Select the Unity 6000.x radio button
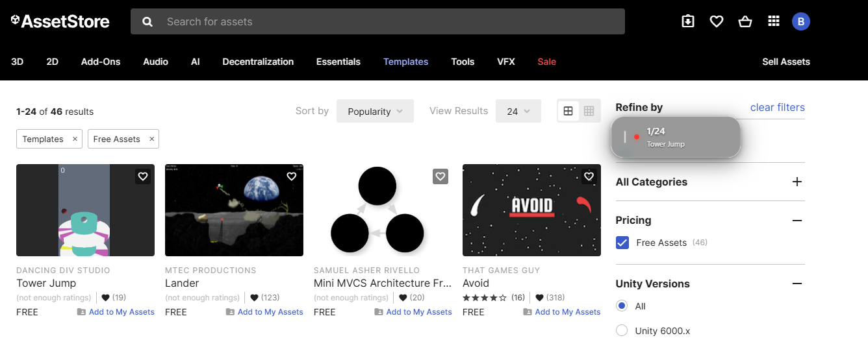 point(622,331)
